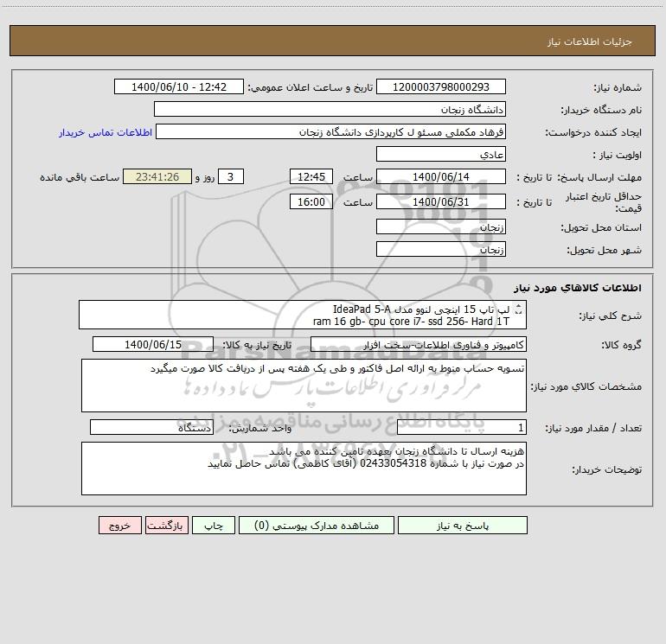The height and width of the screenshot is (644, 666).
Task: Click the countdown timer 23:41:26
Action: (157, 176)
